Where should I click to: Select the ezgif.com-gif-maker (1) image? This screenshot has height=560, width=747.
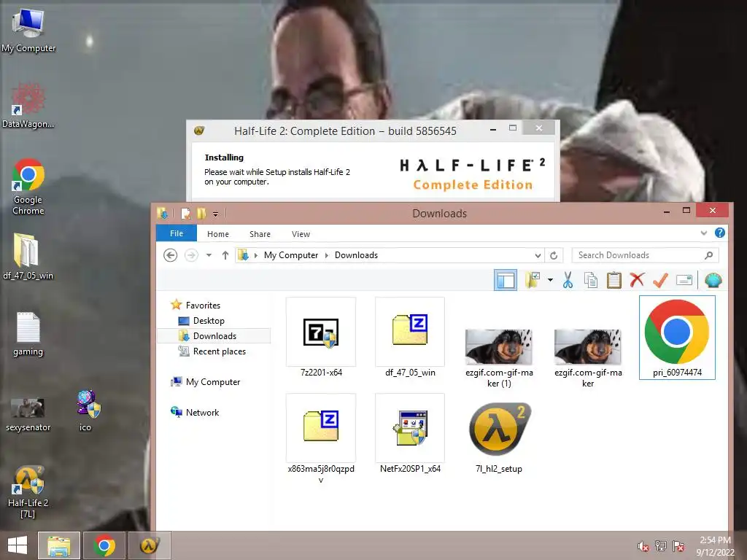point(499,358)
